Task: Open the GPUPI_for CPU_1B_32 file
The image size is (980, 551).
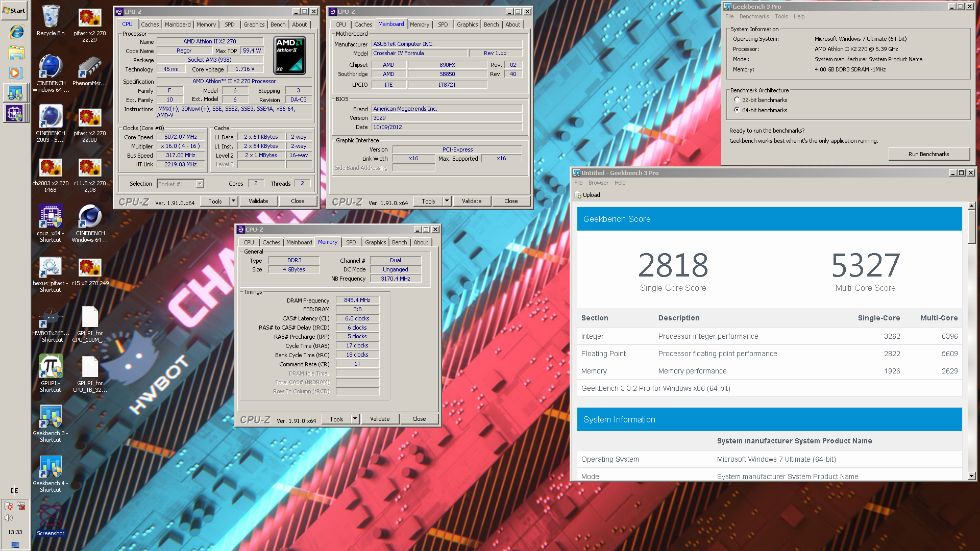Action: click(90, 374)
